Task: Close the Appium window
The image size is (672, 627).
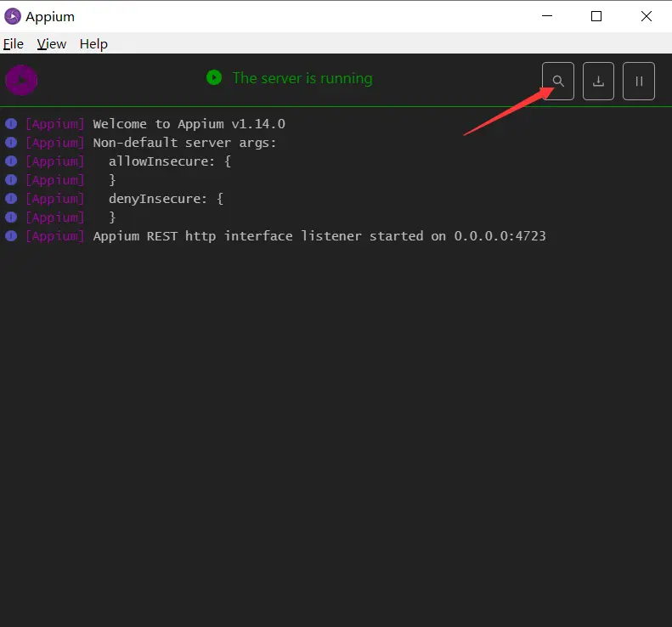Action: pos(647,16)
